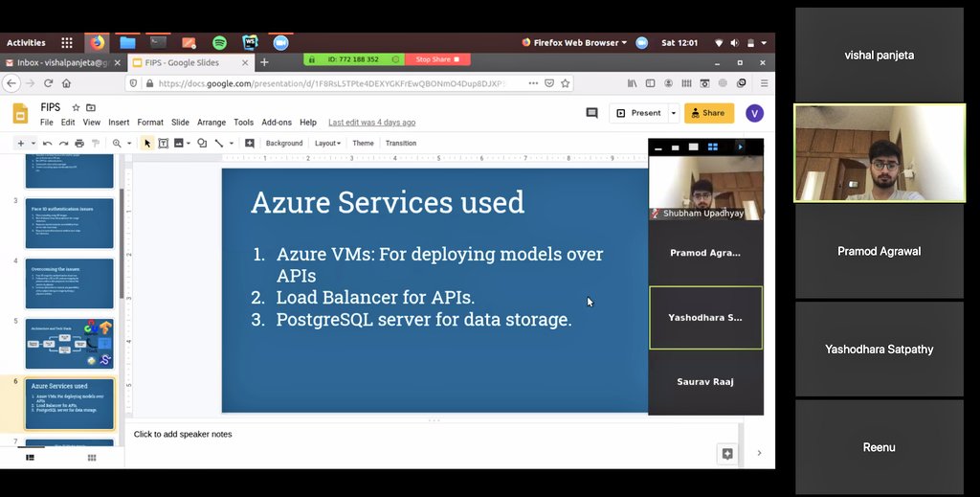Open the Firefox account icon
This screenshot has height=497, width=980.
(x=668, y=83)
